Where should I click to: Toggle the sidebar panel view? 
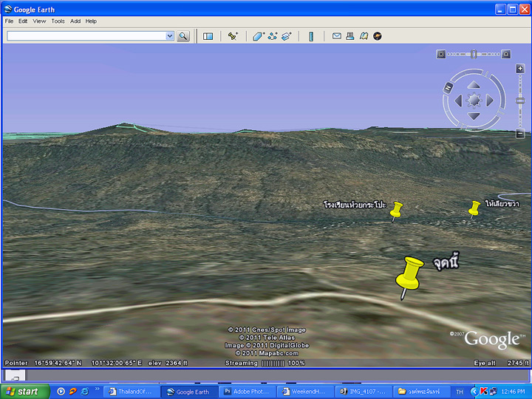[x=208, y=36]
